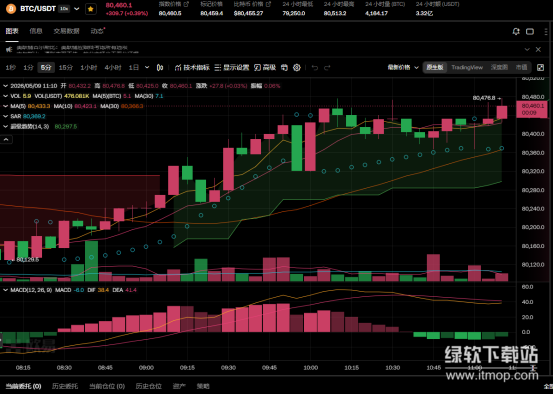The height and width of the screenshot is (395, 553).
Task: Open the 当前委托 (0) tab
Action: (x=23, y=386)
